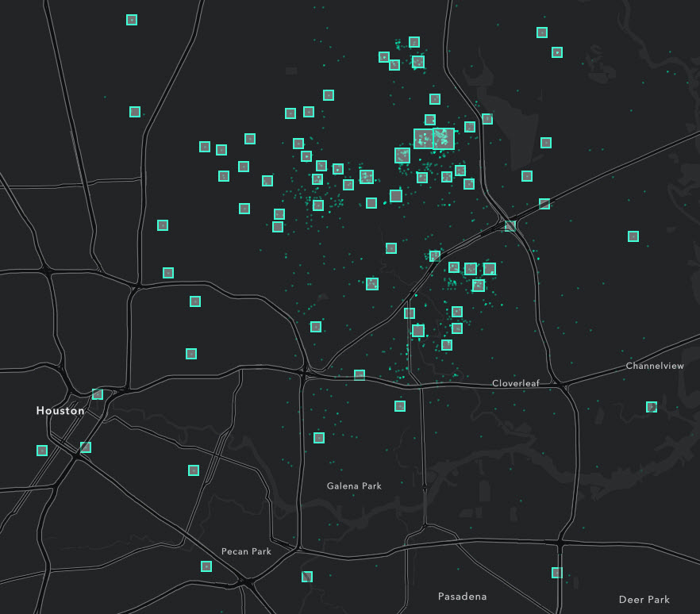Screen dimensions: 700x614
Task: Select right square of the largest adjoining pair
Action: pos(444,139)
